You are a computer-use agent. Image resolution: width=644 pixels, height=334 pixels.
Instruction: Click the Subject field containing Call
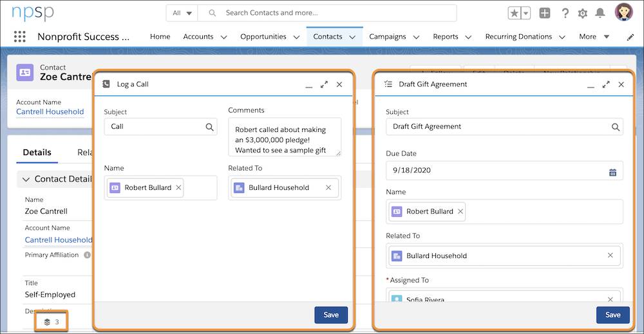pos(160,127)
